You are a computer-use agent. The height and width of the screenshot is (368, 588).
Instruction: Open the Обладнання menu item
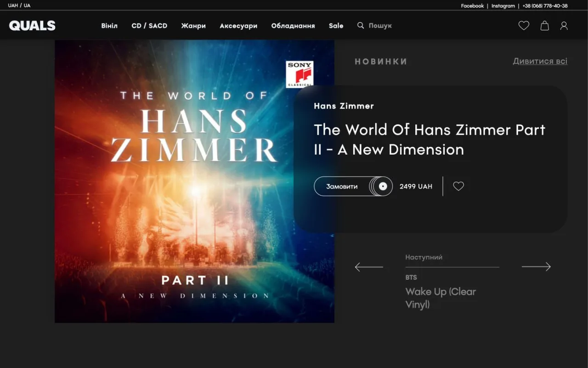pyautogui.click(x=293, y=26)
